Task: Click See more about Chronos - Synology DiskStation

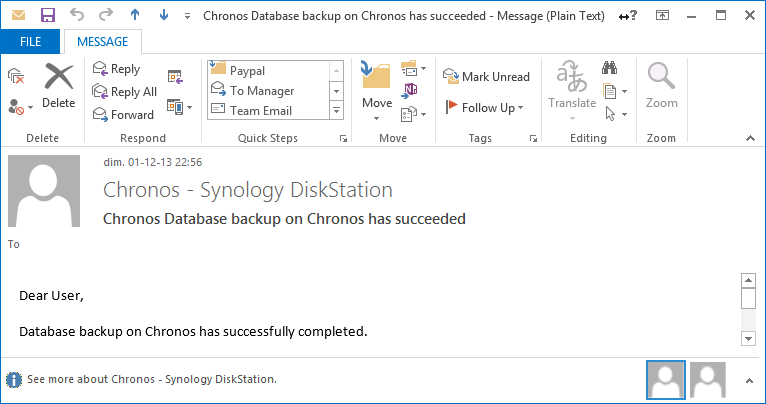Action: pyautogui.click(x=152, y=379)
